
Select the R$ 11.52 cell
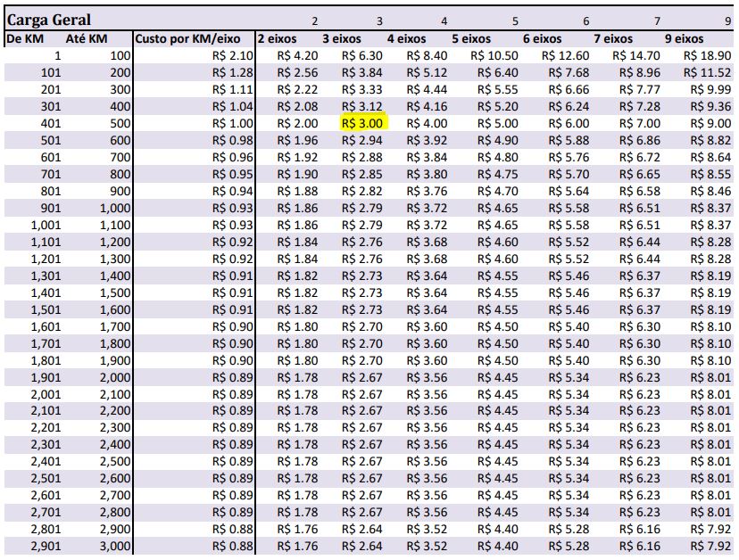tap(708, 72)
